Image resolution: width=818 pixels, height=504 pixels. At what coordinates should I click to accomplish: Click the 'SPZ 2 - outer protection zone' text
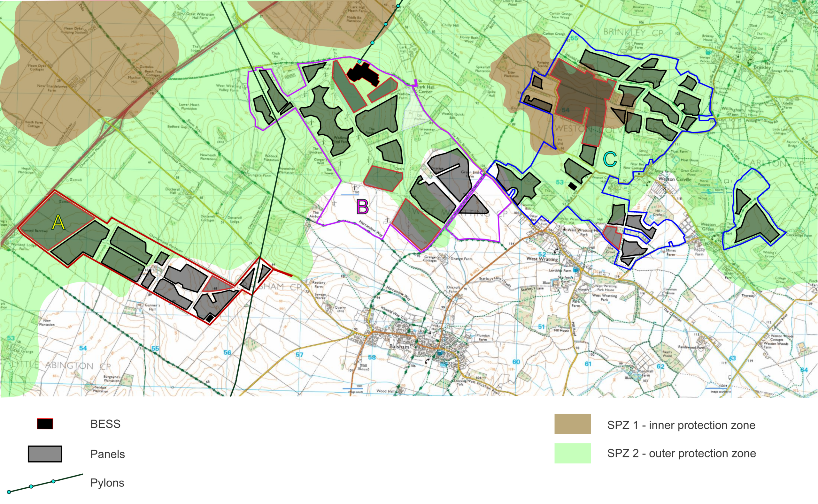tap(681, 453)
